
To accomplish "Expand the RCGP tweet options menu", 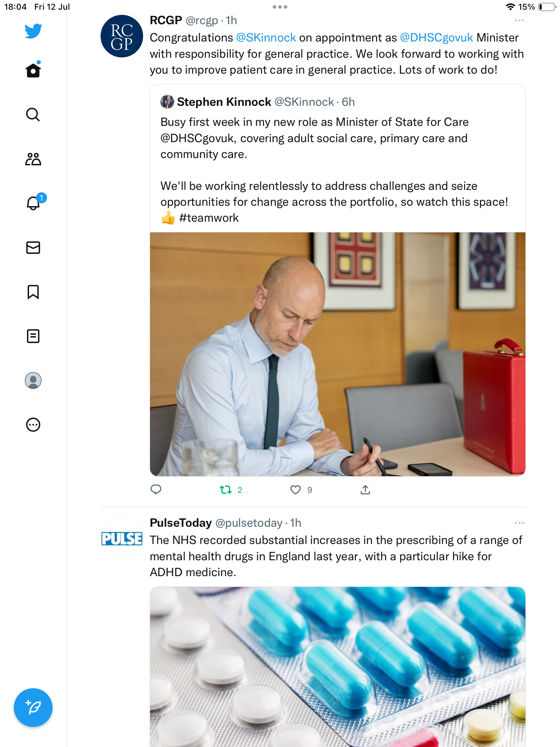I will click(x=519, y=21).
